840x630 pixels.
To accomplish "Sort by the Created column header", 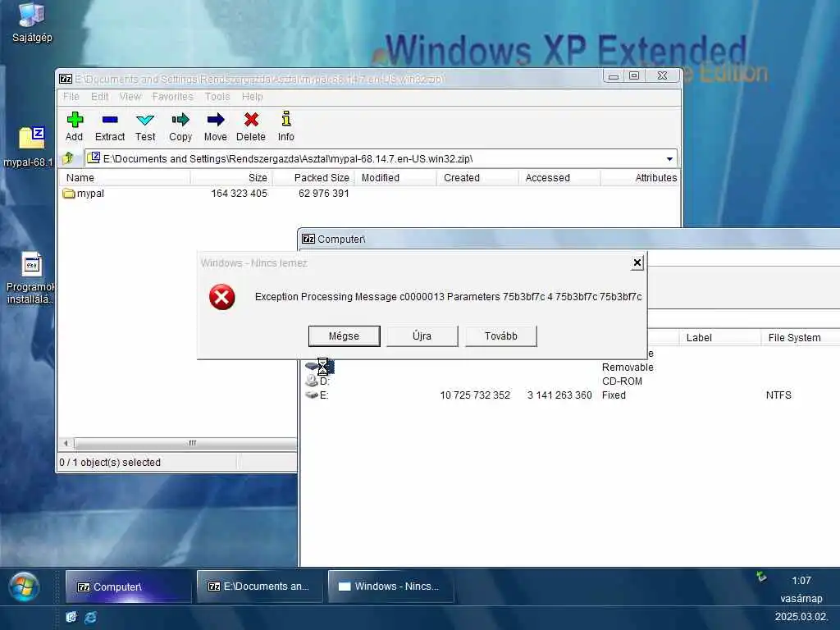I will click(x=477, y=178).
